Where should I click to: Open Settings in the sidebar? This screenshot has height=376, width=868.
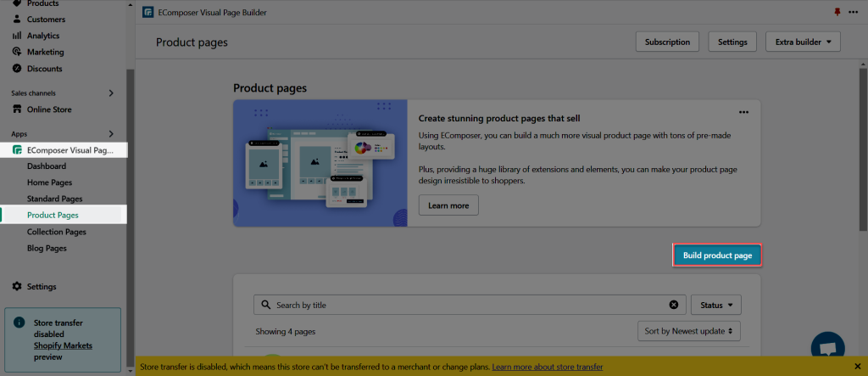coord(42,287)
